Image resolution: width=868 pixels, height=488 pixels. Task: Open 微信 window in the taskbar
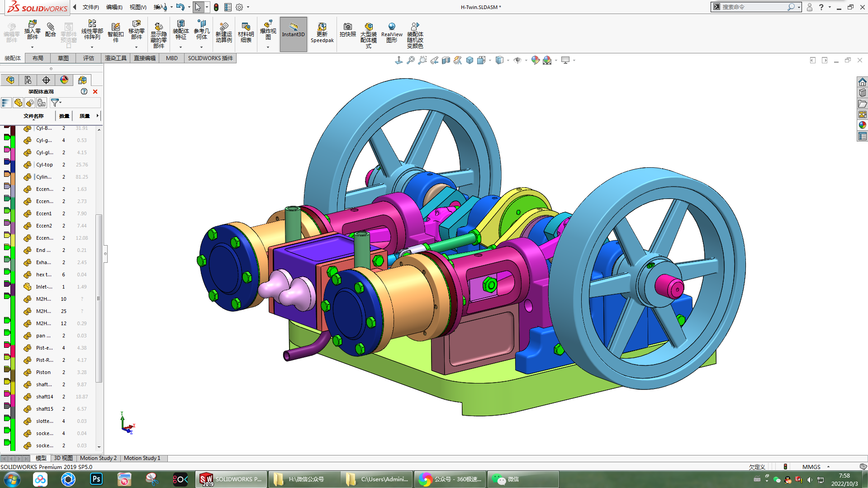(523, 479)
